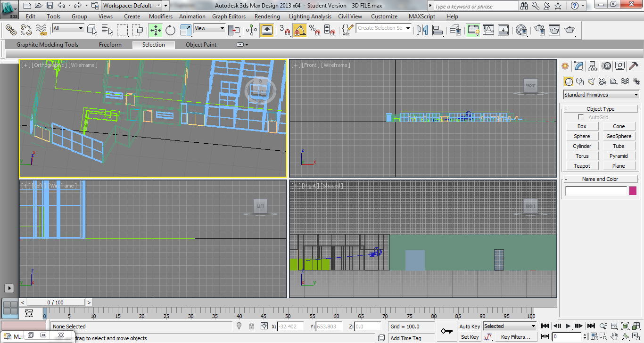644x343 pixels.
Task: Click the Use Pivot Point Center icon
Action: [x=234, y=30]
